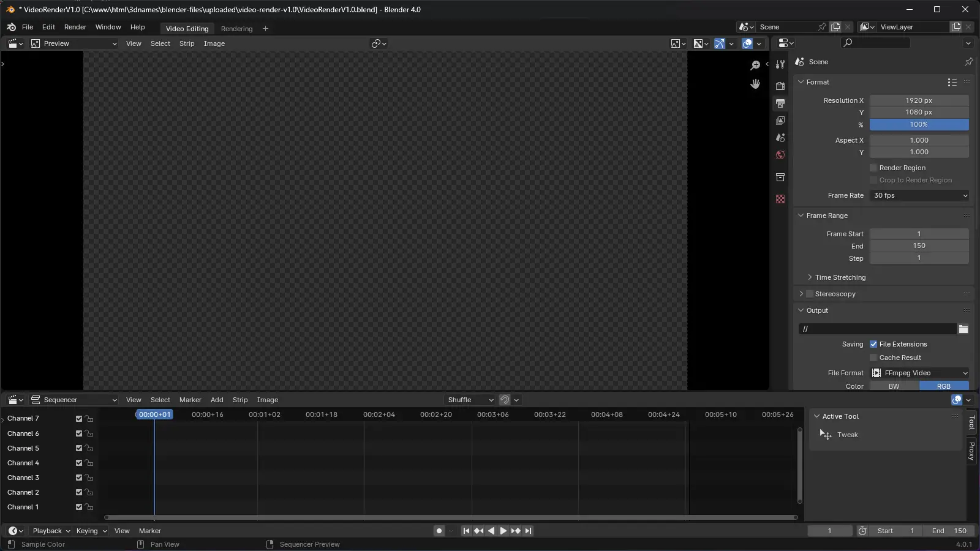The width and height of the screenshot is (980, 551).
Task: Open the sequencer Marker menu
Action: (190, 400)
